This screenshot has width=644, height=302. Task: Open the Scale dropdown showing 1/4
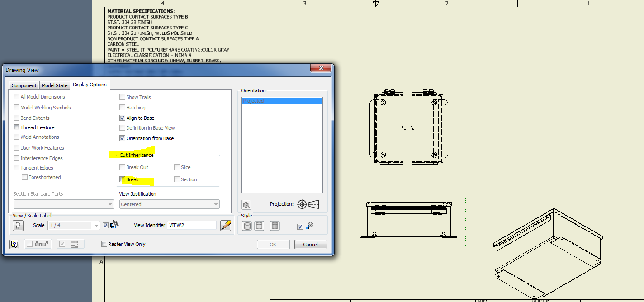(x=74, y=225)
